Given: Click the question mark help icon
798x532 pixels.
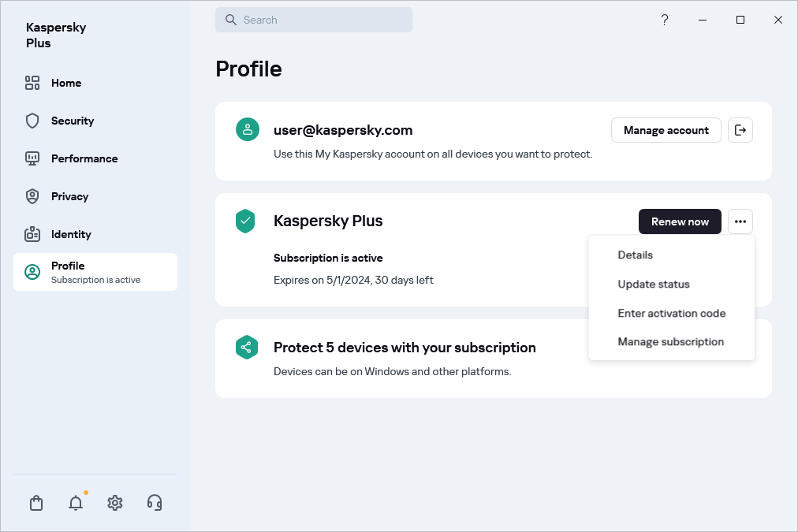Looking at the screenshot, I should pyautogui.click(x=665, y=20).
